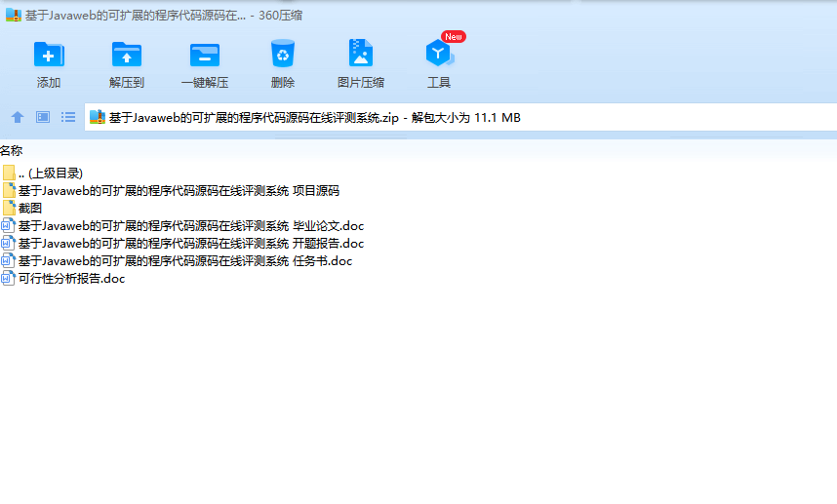The image size is (837, 504).
Task: Click the window title text 360压缩
Action: (x=280, y=16)
